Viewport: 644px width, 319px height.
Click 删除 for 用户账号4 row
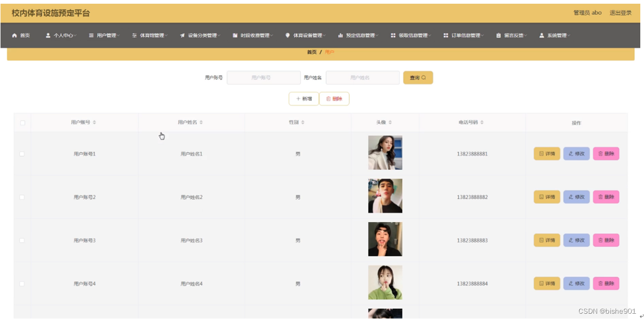(x=606, y=284)
